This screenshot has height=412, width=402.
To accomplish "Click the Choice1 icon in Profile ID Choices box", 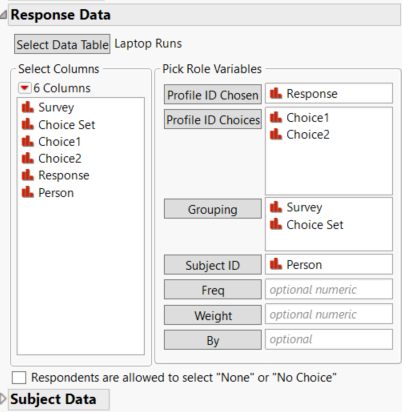I will click(276, 117).
